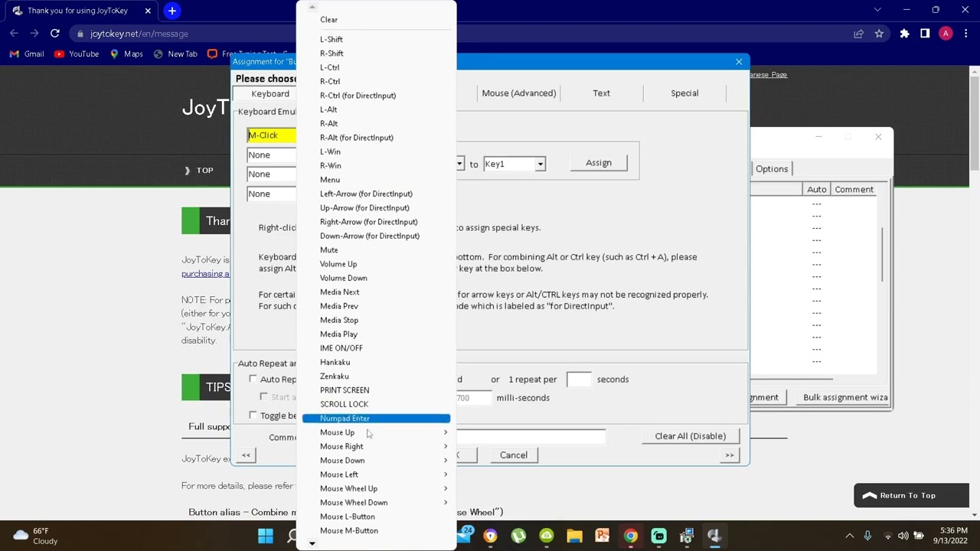This screenshot has width=980, height=551.
Task: Click the repeat-per-seconds input box
Action: tap(579, 380)
